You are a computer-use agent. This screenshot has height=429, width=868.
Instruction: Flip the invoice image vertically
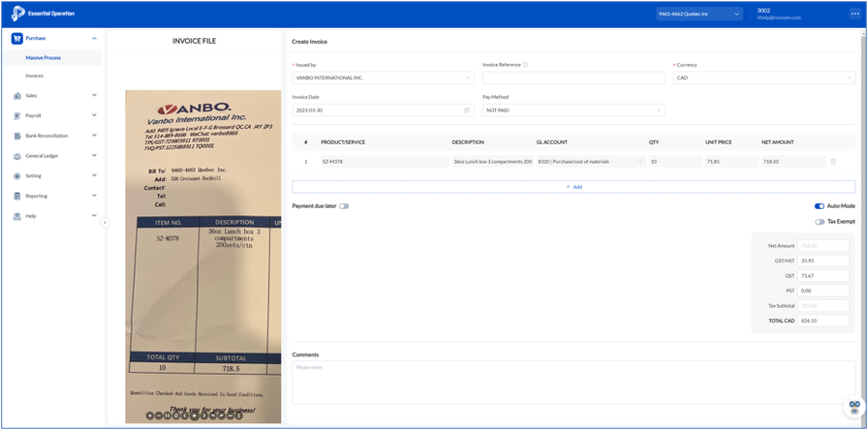click(x=238, y=416)
